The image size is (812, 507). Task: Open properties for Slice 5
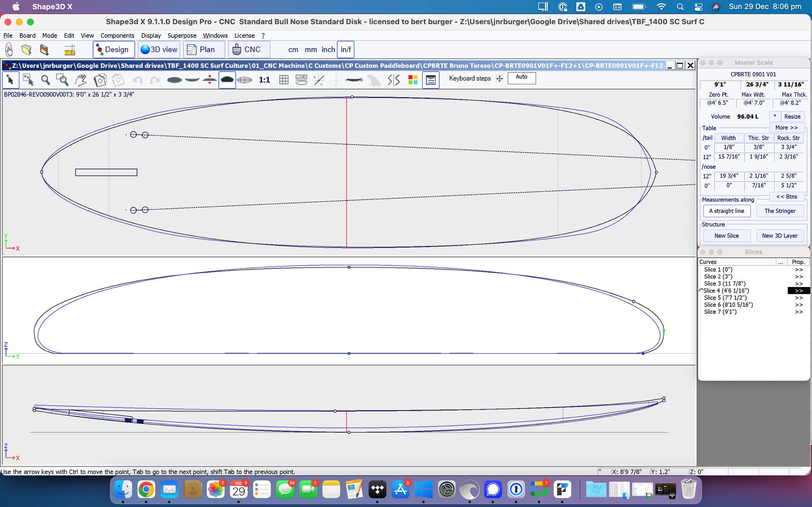point(798,298)
